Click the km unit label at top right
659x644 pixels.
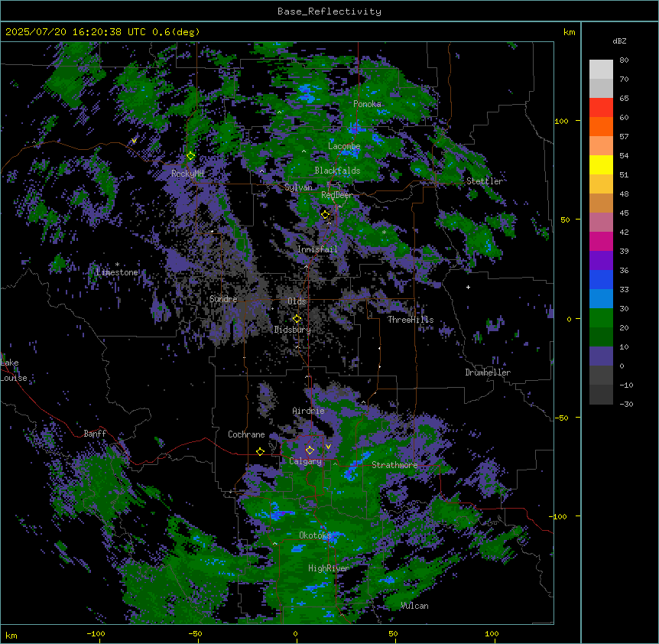(x=570, y=32)
